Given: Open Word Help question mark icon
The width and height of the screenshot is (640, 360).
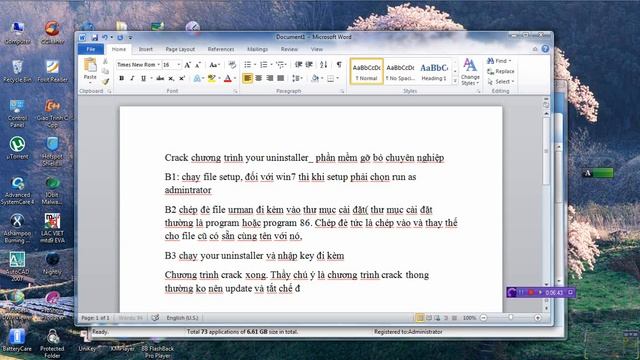Looking at the screenshot, I should click(x=545, y=49).
